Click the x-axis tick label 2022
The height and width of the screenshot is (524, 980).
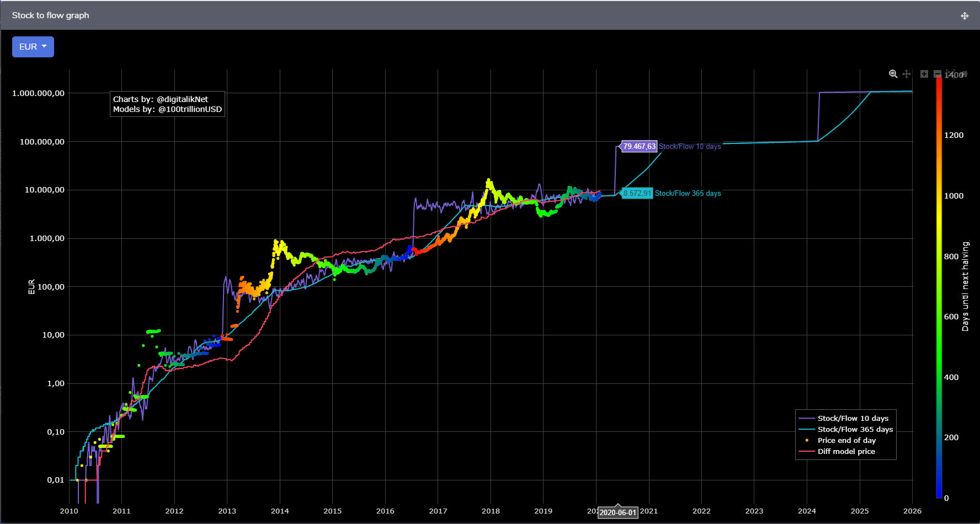click(x=701, y=511)
